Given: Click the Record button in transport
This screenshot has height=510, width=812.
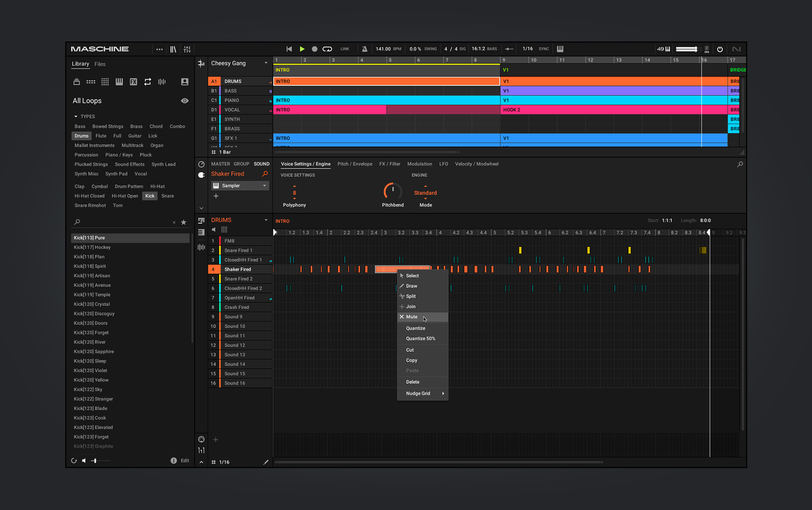Looking at the screenshot, I should tap(314, 49).
